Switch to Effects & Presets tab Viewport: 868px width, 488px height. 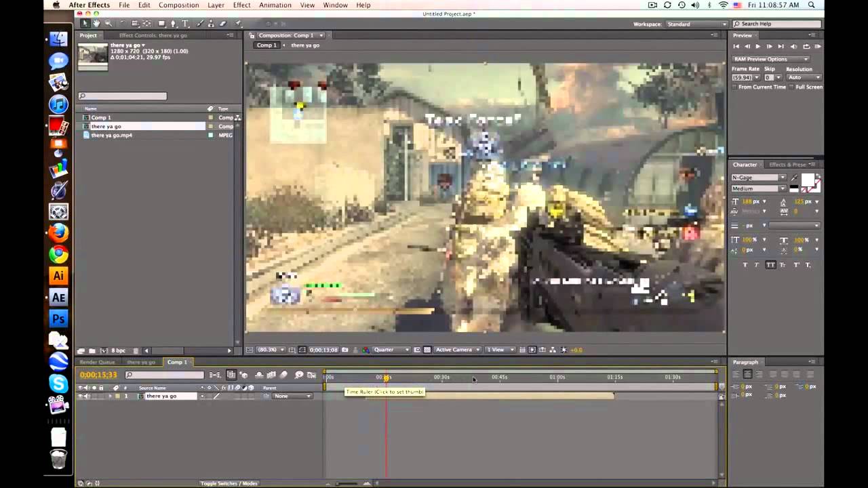click(787, 165)
